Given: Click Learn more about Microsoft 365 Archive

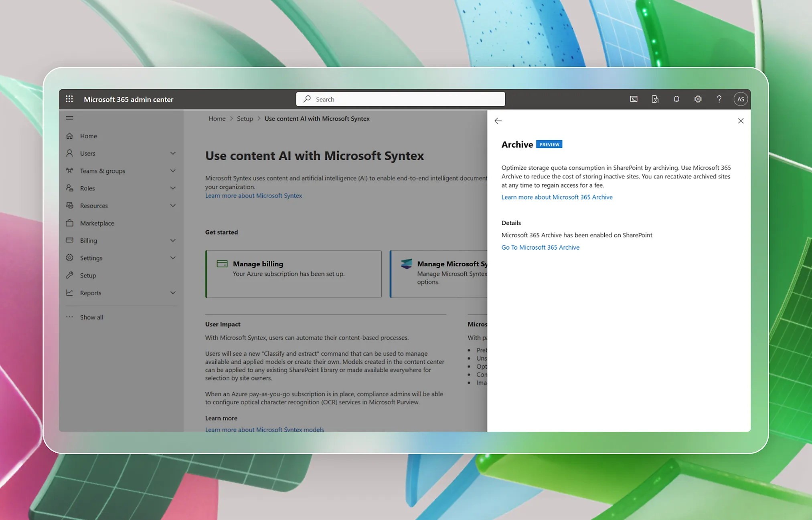Looking at the screenshot, I should [557, 197].
